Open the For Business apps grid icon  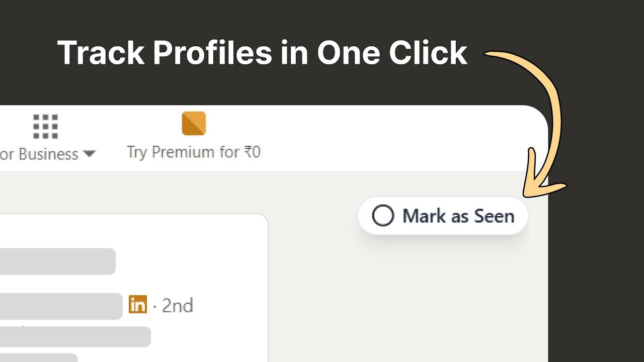coord(46,126)
